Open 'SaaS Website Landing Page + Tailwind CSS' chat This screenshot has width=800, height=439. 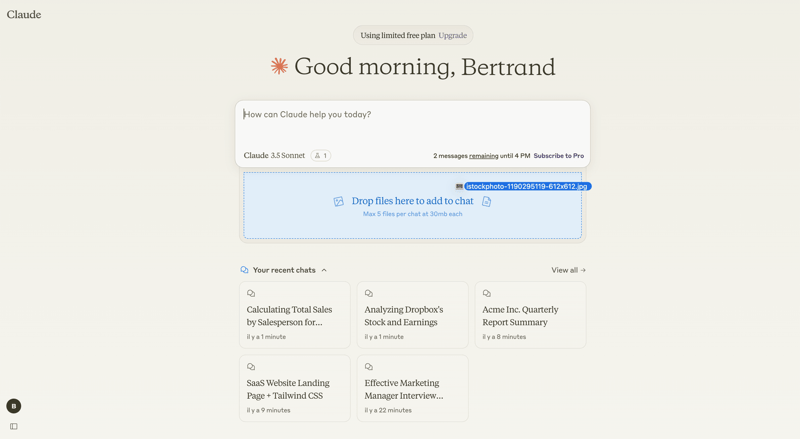[x=295, y=388]
